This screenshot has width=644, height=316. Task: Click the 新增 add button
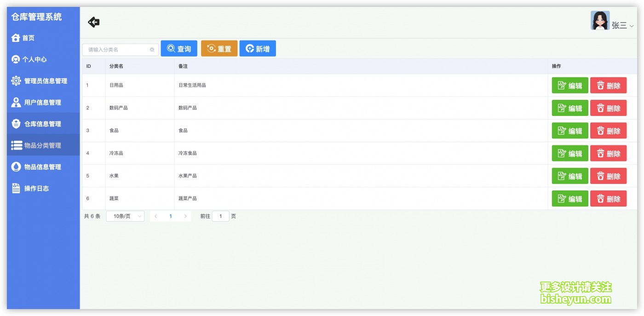click(x=258, y=49)
